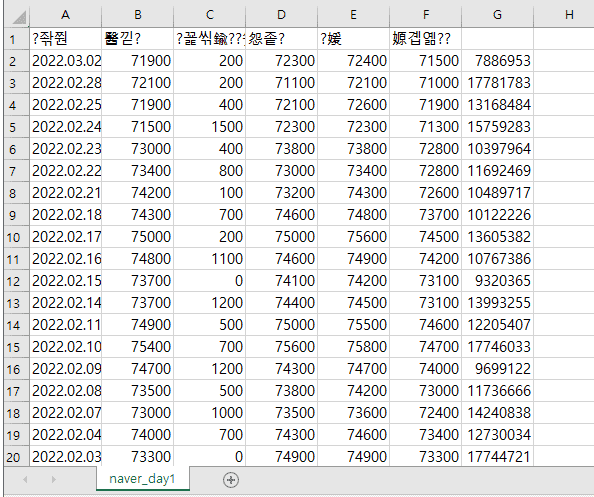Viewport: 594px width, 497px height.
Task: Select cell with date 2022.02.15
Action: pos(66,281)
